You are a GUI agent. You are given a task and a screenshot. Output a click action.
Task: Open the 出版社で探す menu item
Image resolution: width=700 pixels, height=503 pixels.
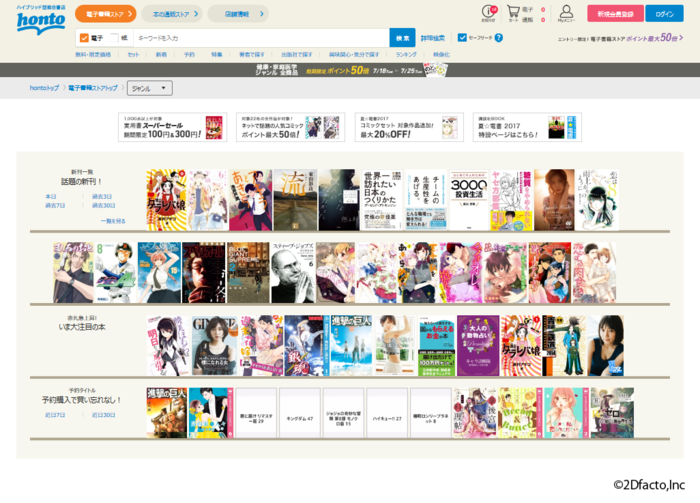[x=296, y=54]
